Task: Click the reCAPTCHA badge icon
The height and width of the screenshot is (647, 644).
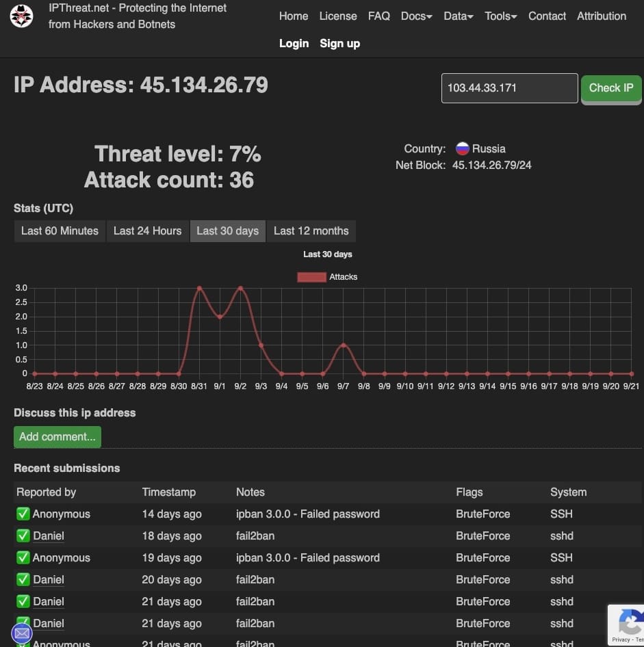Action: [x=628, y=624]
